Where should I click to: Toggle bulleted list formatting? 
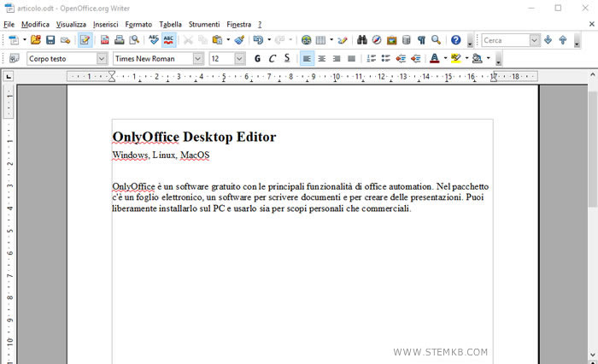point(386,58)
